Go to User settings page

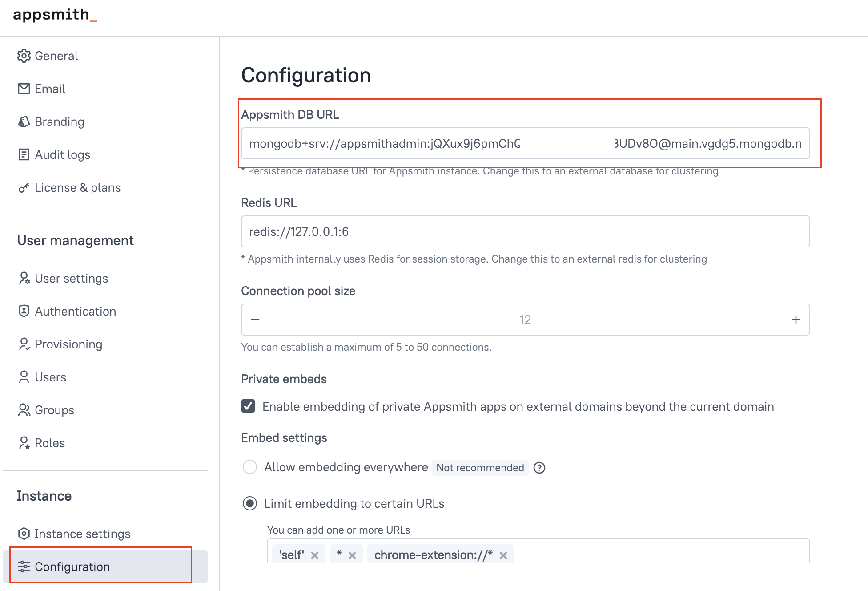pos(71,278)
